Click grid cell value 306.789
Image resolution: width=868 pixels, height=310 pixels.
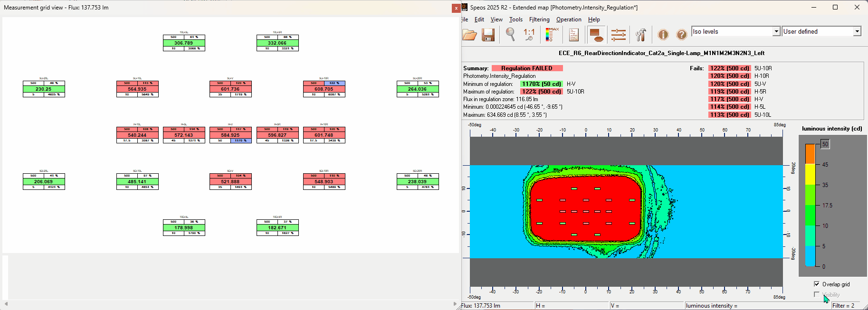pos(184,43)
